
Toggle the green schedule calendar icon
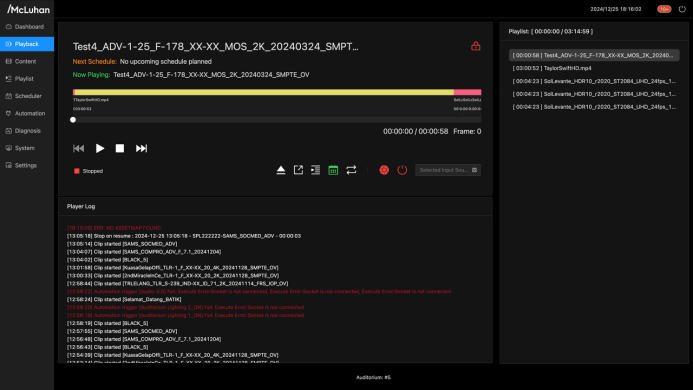coord(333,170)
